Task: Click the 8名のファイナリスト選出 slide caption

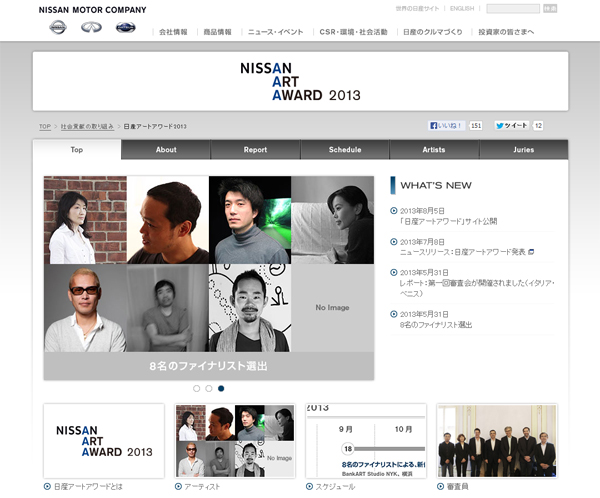Action: pos(209,366)
